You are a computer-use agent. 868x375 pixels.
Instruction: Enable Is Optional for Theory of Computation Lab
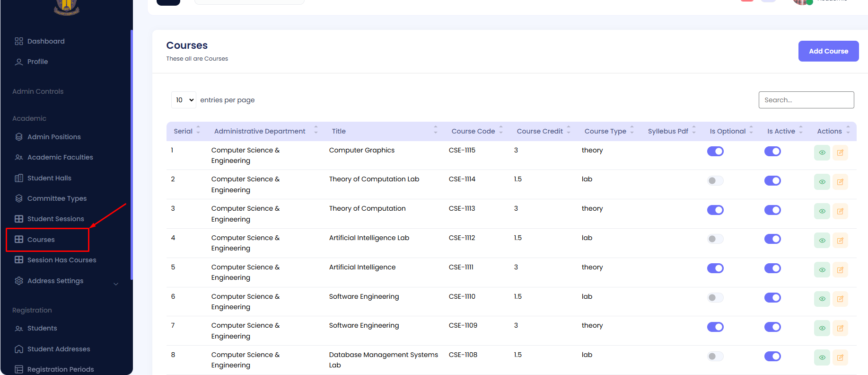pos(715,181)
